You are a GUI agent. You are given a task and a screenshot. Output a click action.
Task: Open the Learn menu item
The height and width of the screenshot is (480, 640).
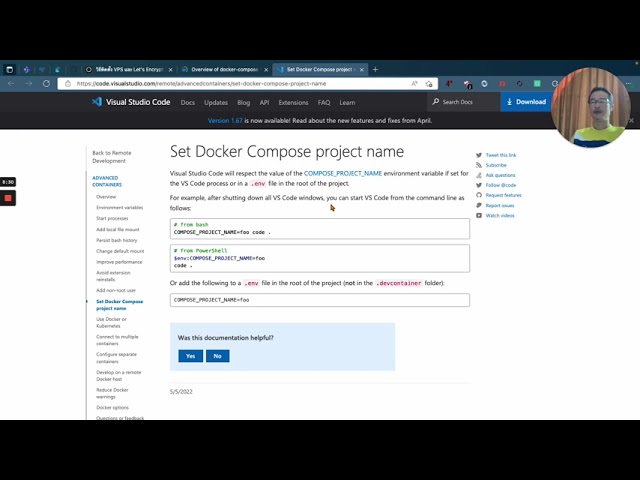pyautogui.click(x=347, y=102)
